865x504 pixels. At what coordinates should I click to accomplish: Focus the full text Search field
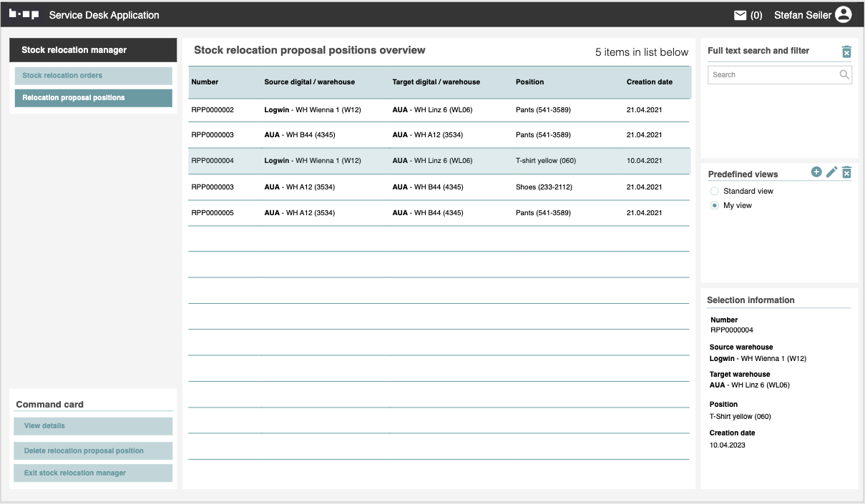click(x=771, y=75)
